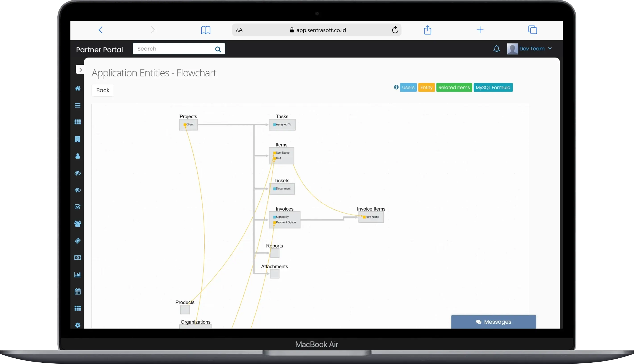Open the eye-slash icon below user icon

tap(78, 173)
